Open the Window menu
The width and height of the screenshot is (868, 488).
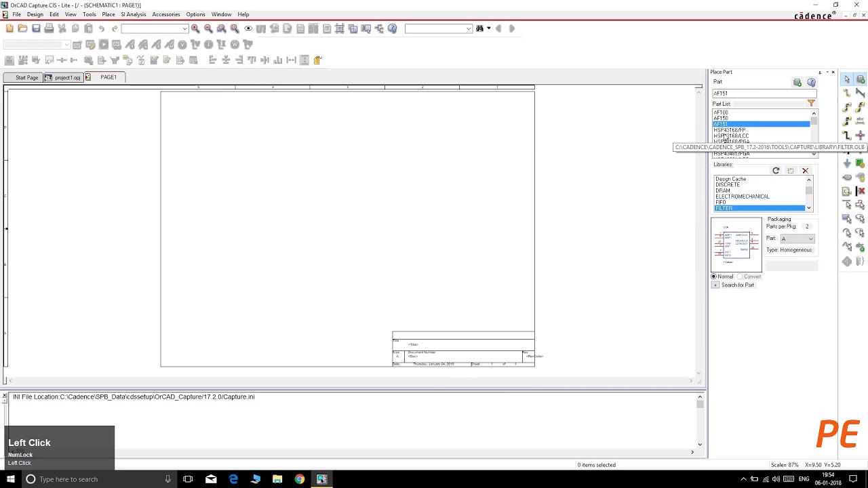click(x=221, y=14)
